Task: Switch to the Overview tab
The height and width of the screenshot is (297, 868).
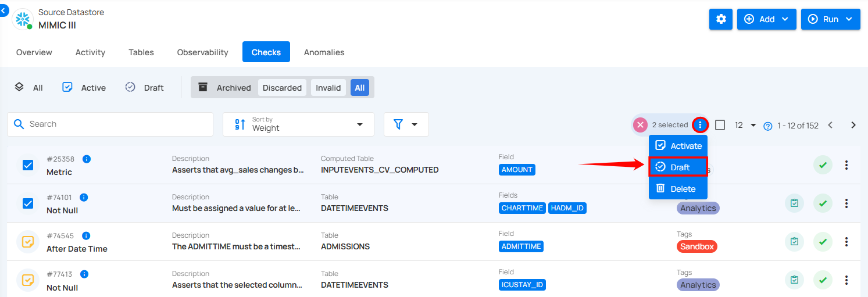Action: [x=34, y=52]
